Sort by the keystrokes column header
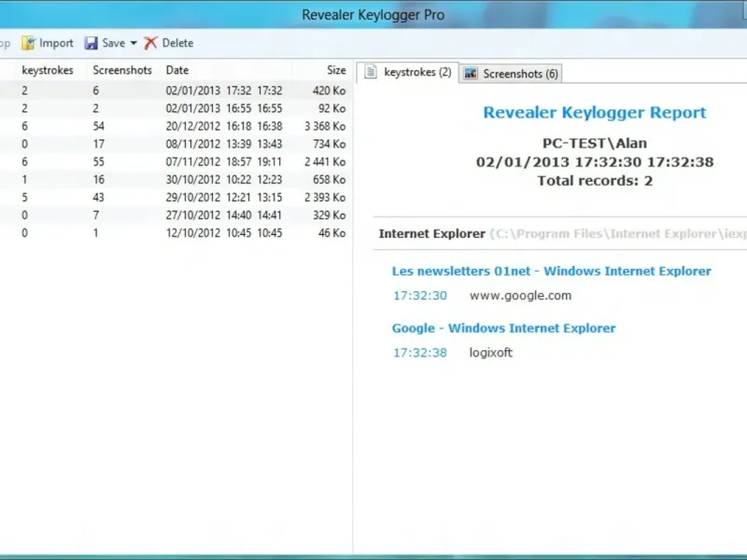The width and height of the screenshot is (747, 560). point(48,70)
